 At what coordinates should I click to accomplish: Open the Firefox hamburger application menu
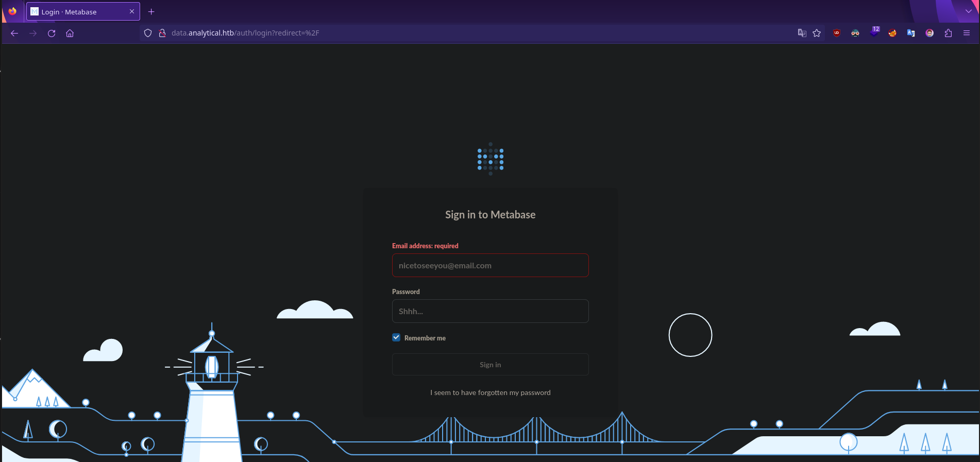coord(967,33)
